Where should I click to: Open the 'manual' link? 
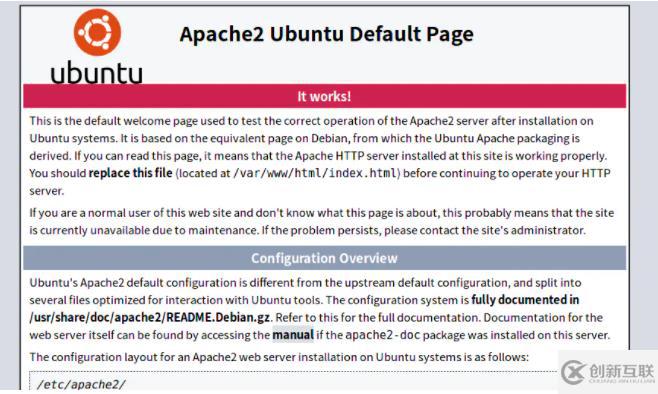coord(293,335)
